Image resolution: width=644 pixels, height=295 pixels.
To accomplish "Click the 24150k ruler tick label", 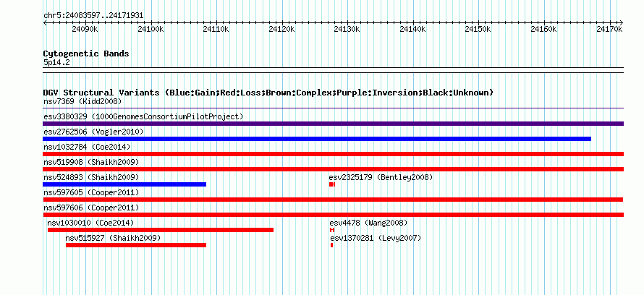I will tap(478, 30).
